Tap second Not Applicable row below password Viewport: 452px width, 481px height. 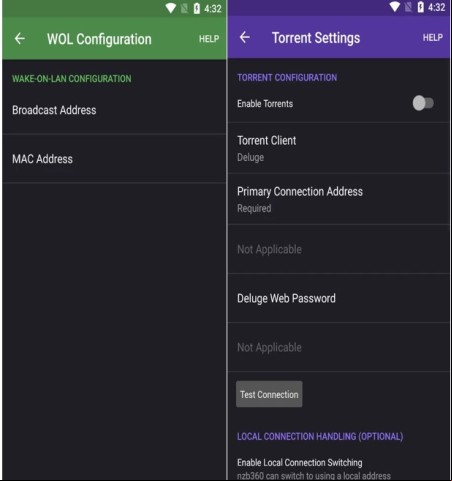click(x=339, y=347)
